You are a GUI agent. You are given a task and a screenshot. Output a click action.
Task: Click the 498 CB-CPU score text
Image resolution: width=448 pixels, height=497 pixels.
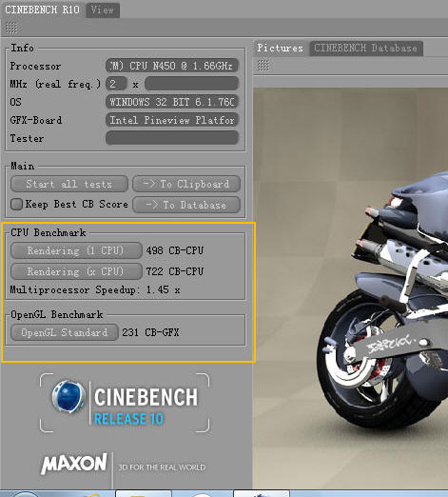[175, 250]
